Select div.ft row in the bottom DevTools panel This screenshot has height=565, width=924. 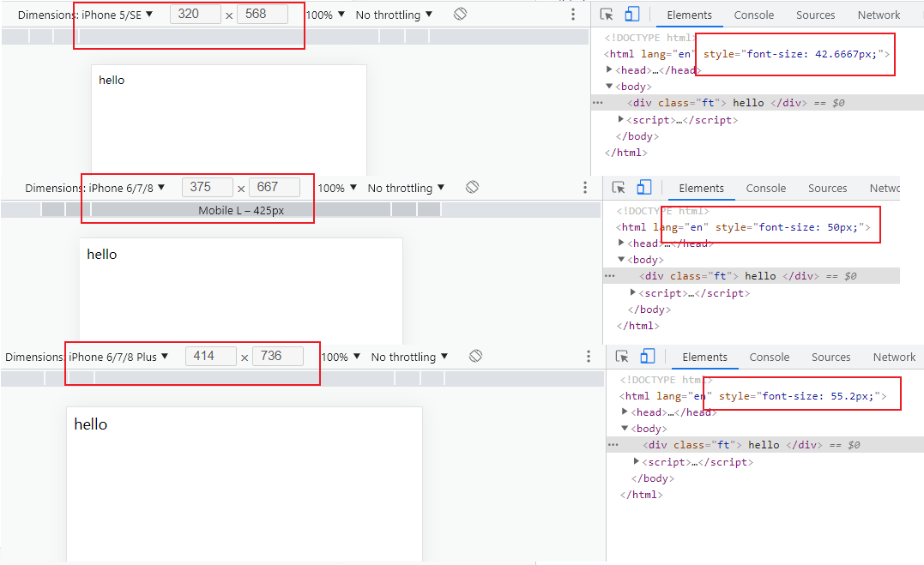[765, 445]
